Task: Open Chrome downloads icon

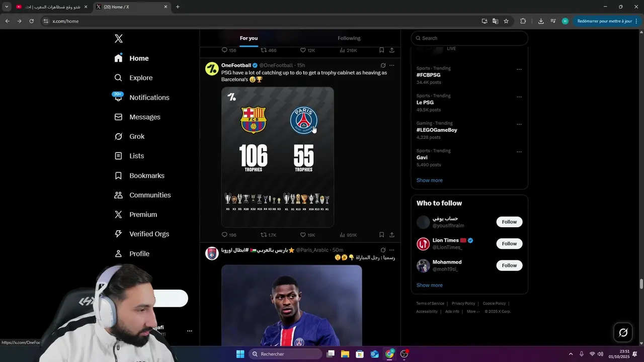Action: [541, 21]
